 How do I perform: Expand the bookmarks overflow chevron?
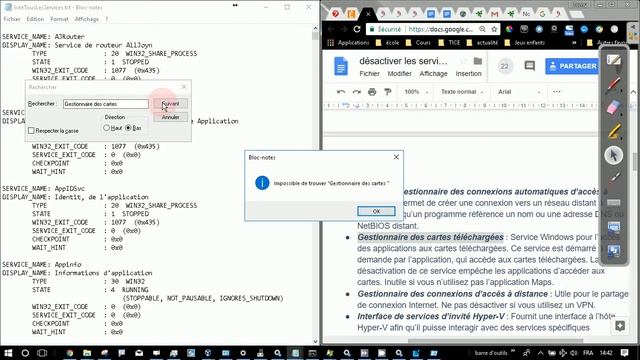574,42
